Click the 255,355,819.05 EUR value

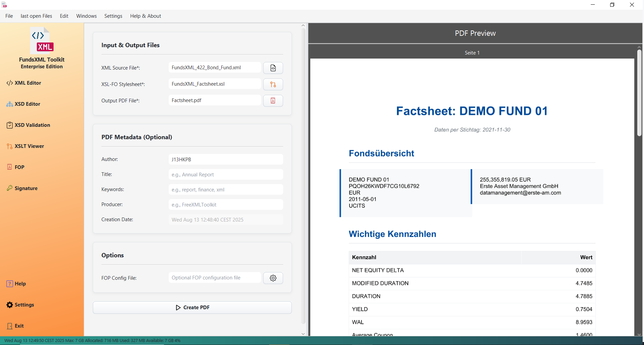tap(505, 180)
